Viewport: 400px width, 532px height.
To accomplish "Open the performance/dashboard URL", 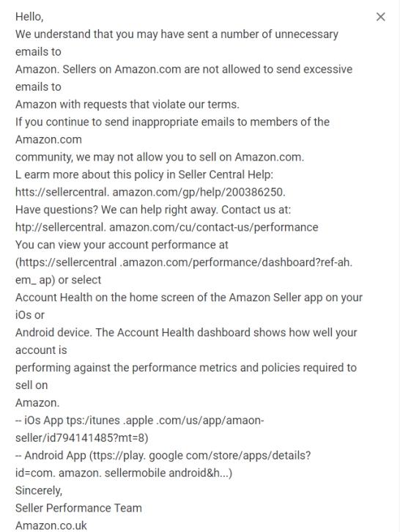I will click(x=184, y=262).
